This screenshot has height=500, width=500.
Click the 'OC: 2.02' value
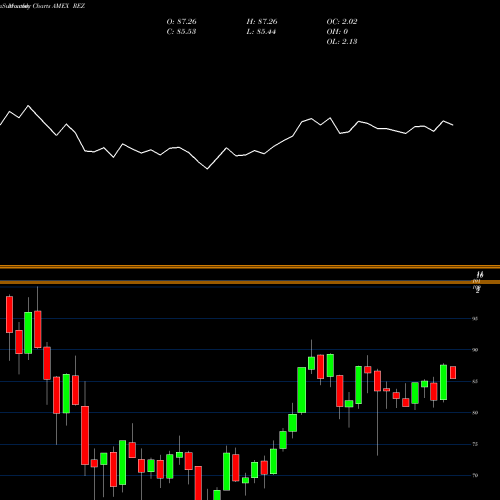coord(342,22)
